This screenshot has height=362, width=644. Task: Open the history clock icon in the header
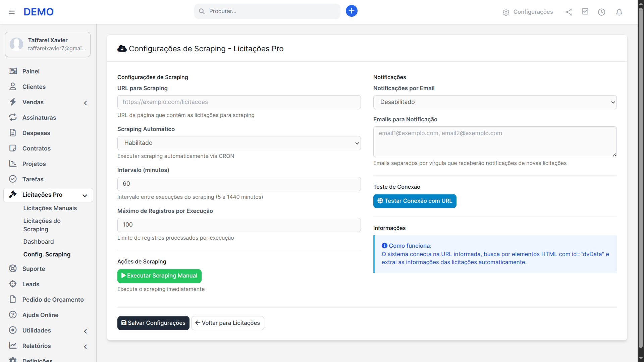click(x=601, y=12)
